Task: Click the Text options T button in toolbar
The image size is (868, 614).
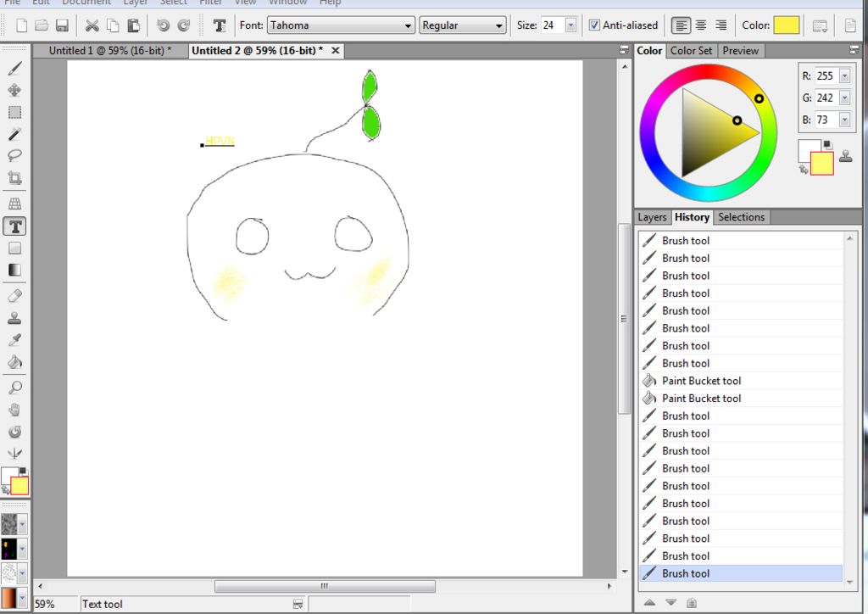Action: coord(220,25)
